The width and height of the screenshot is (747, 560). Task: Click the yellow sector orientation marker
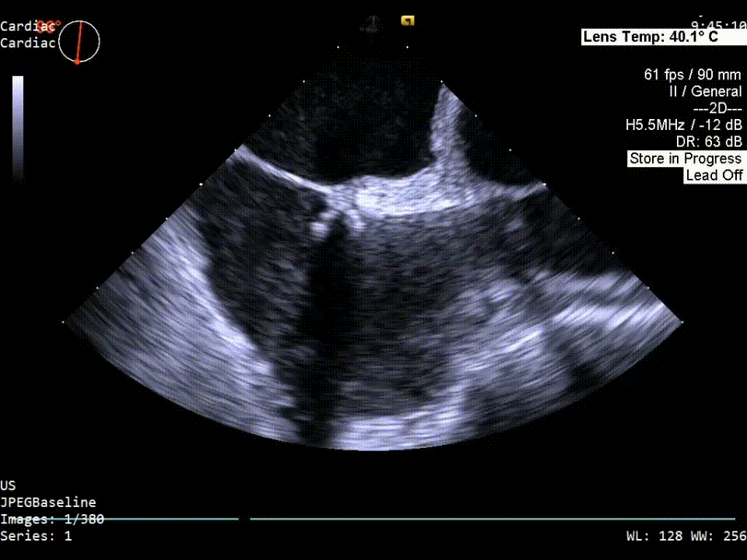coord(407,21)
